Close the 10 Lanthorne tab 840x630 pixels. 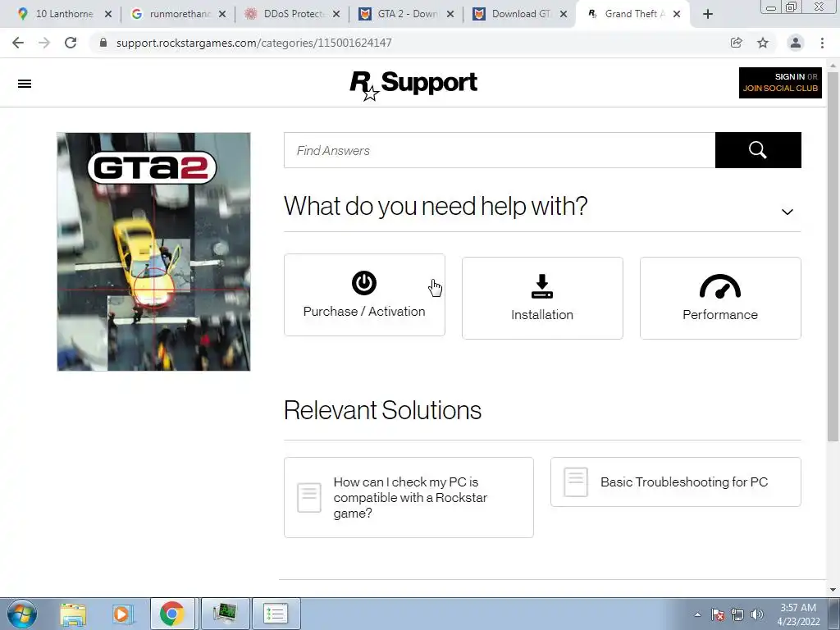point(108,14)
